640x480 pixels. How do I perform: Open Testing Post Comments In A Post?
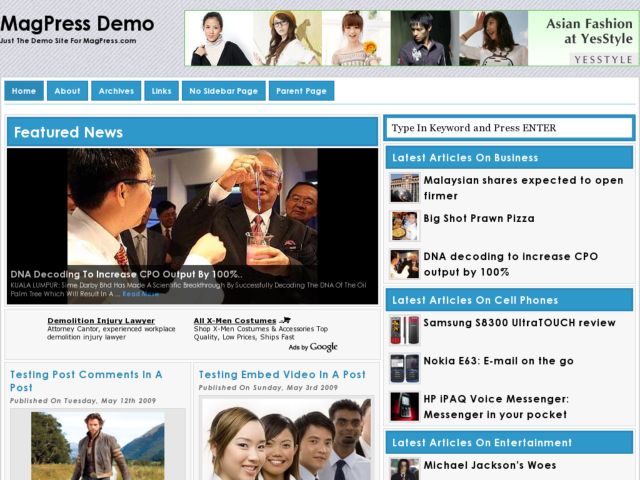pos(86,381)
